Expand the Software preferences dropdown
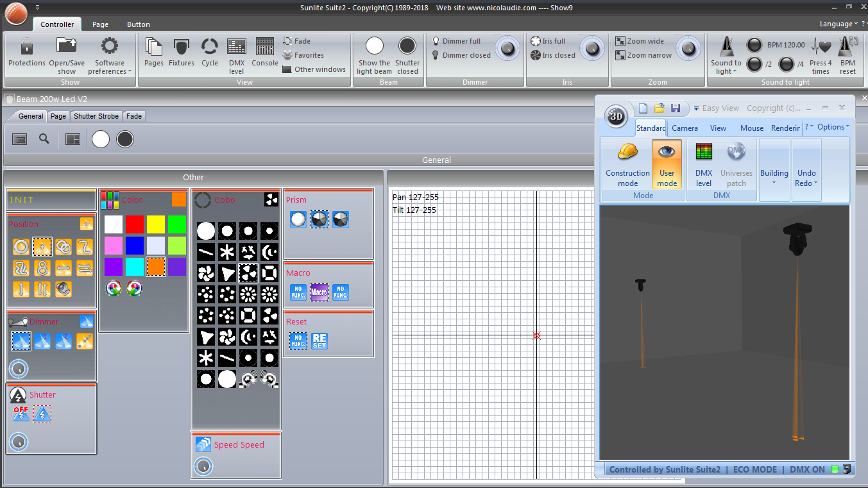 (110, 55)
